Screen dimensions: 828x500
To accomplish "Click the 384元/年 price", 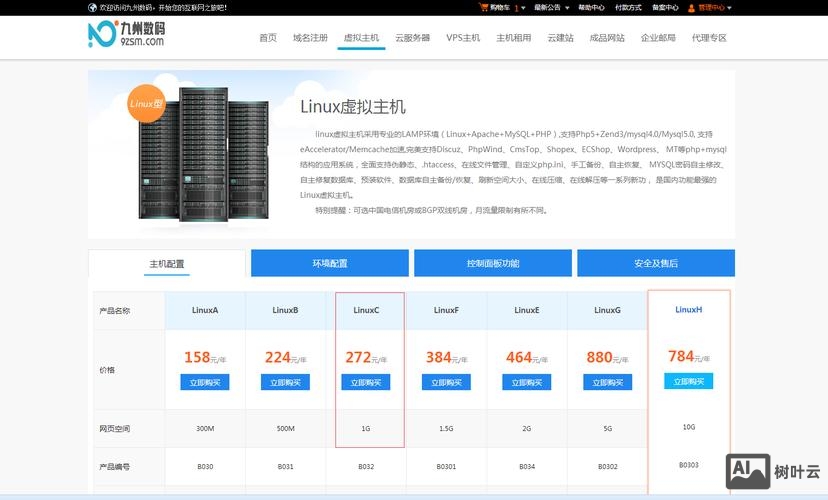I will [446, 357].
